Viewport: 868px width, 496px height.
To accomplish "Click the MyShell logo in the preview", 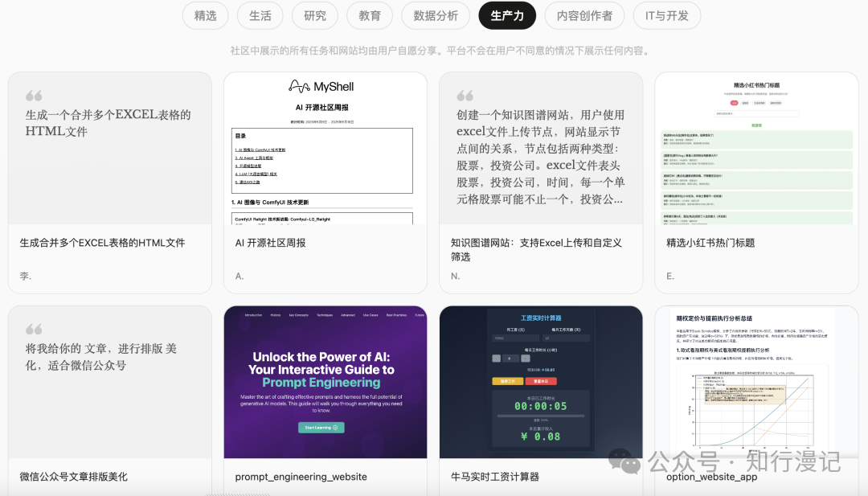I will (321, 86).
